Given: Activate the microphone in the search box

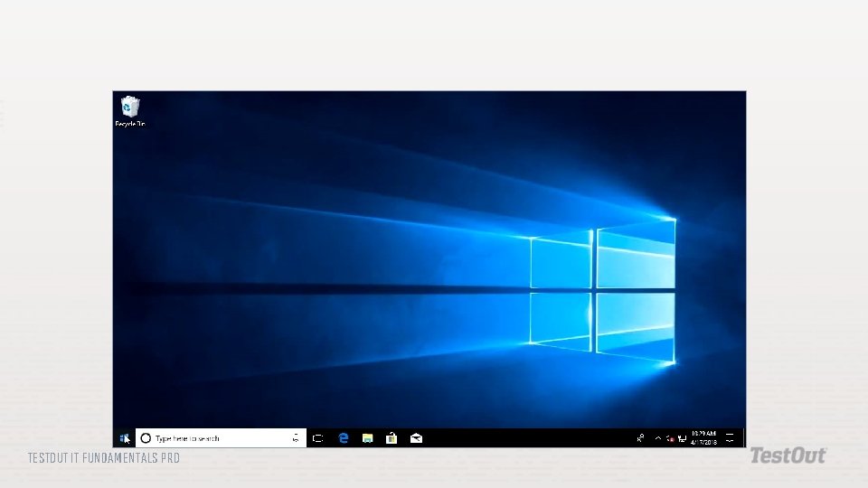Looking at the screenshot, I should click(x=296, y=438).
